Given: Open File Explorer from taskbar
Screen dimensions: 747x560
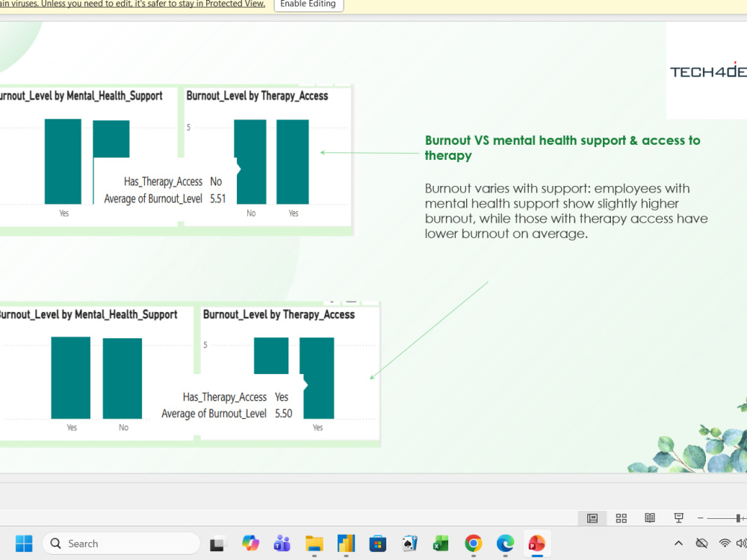Looking at the screenshot, I should tap(314, 544).
